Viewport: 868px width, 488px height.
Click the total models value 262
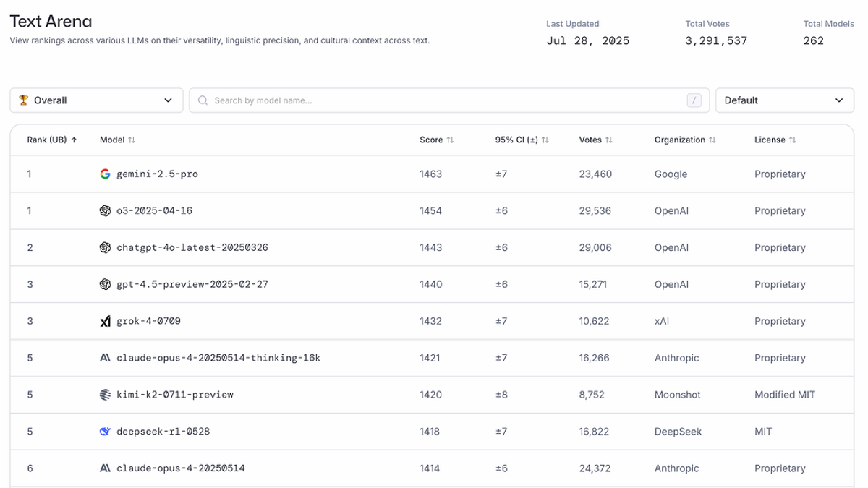[814, 41]
